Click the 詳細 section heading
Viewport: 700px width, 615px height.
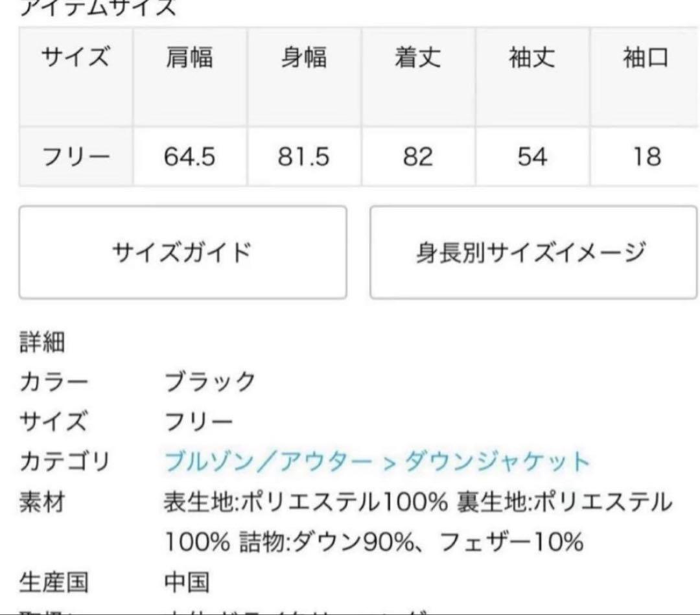point(42,342)
